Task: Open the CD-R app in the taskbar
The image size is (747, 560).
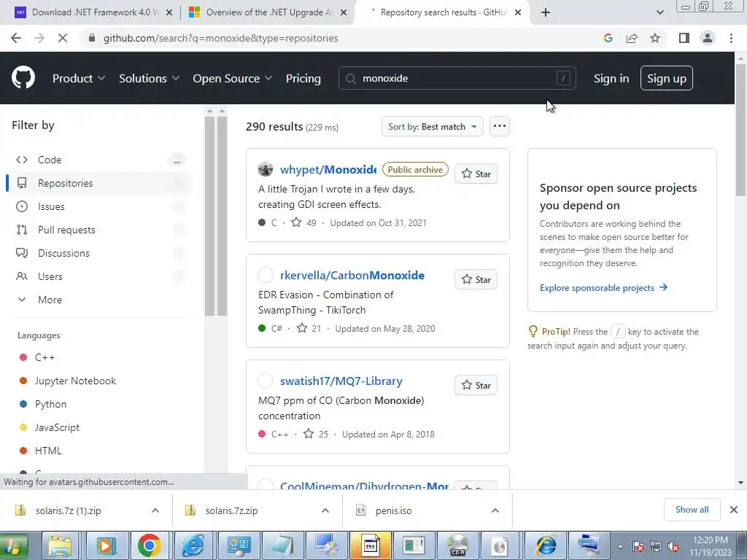Action: click(458, 545)
